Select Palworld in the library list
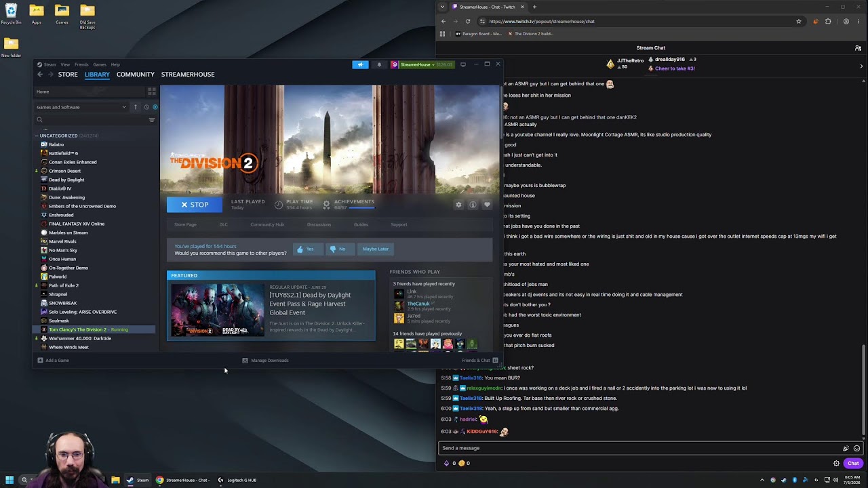Viewport: 868px width, 488px height. click(x=58, y=277)
